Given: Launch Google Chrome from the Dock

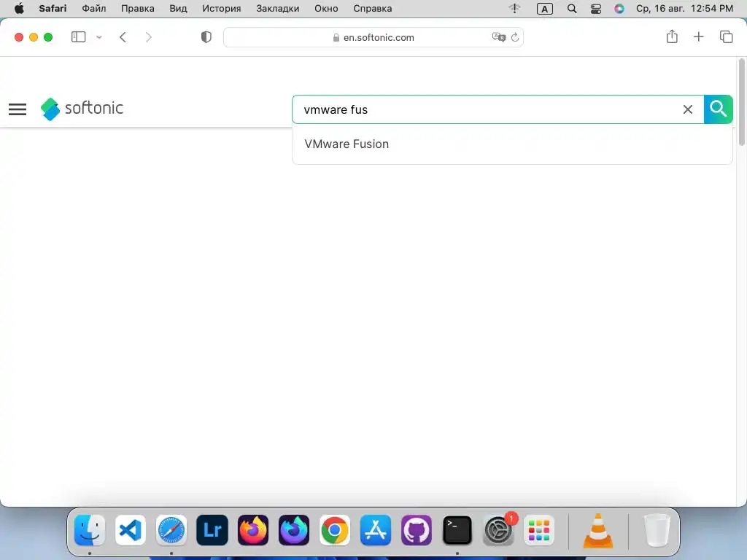Looking at the screenshot, I should [334, 529].
